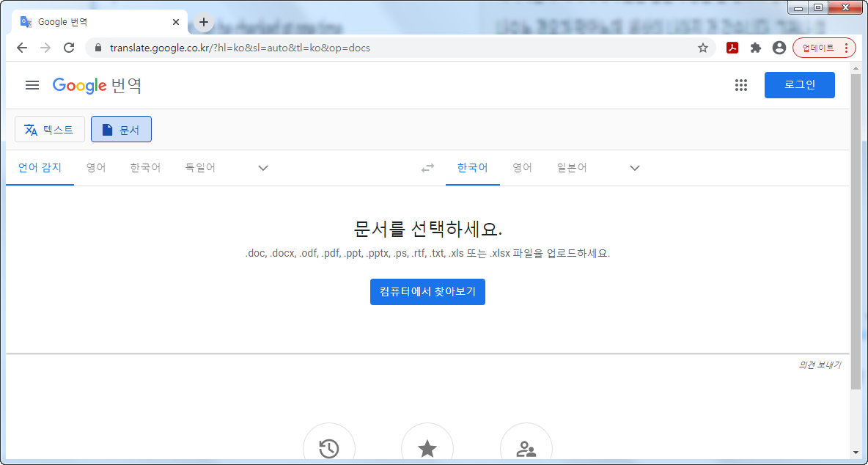
Task: Click the 의견 보내기 link
Action: point(820,365)
